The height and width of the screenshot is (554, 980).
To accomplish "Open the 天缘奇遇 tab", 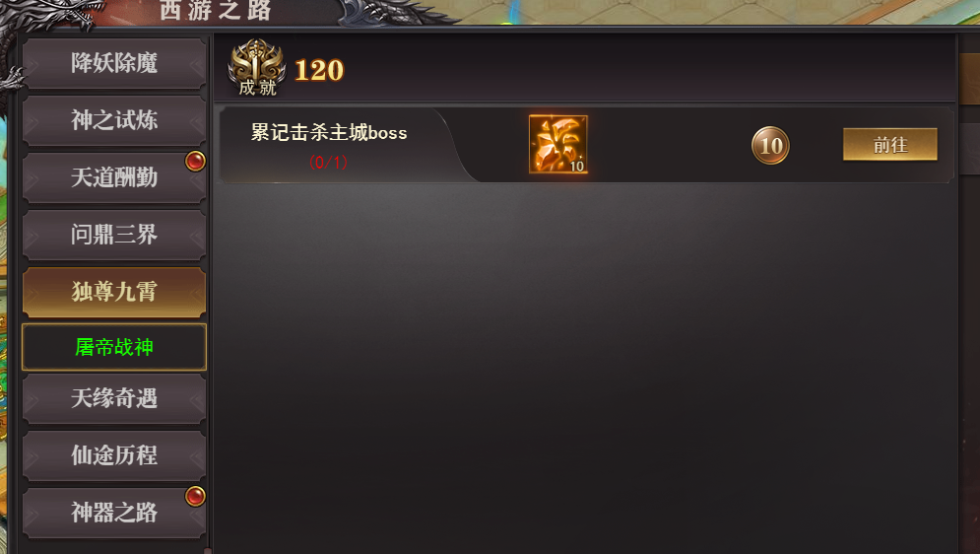I will click(x=114, y=398).
